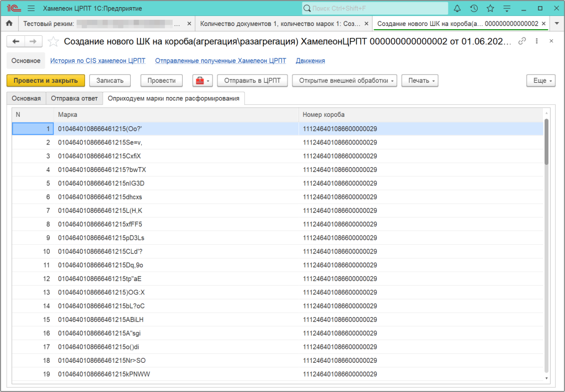Image resolution: width=565 pixels, height=392 pixels.
Task: Click row number cell 16
Action: 33,334
